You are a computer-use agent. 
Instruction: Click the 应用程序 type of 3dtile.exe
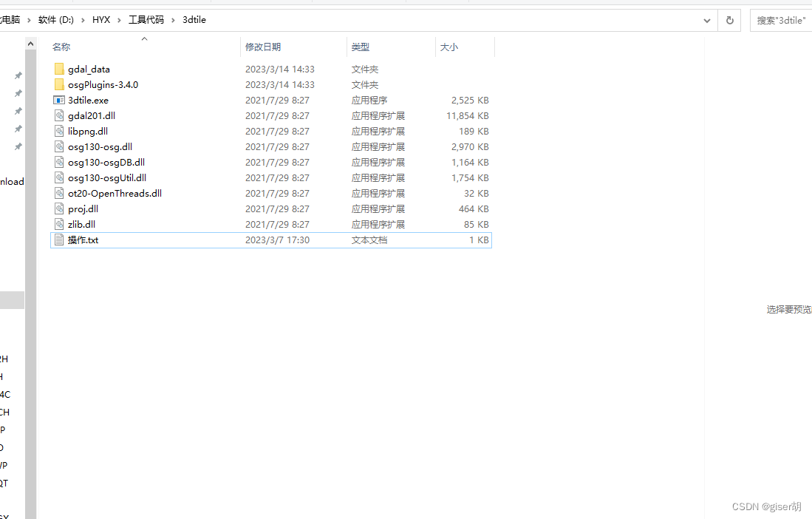369,100
